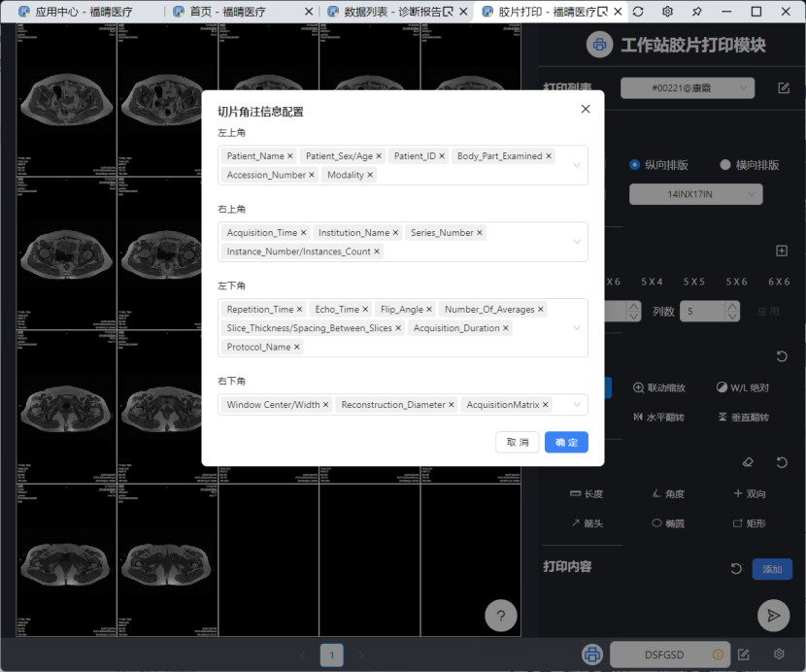Delete the Echo_Time tag
This screenshot has width=806, height=672.
[x=365, y=310]
